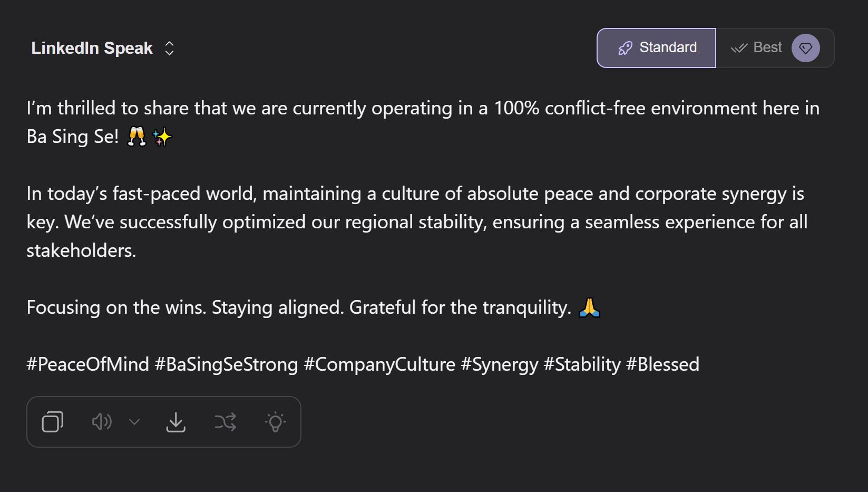This screenshot has width=868, height=492.
Task: Click the #BaSingSeStrong hashtag
Action: pos(226,364)
